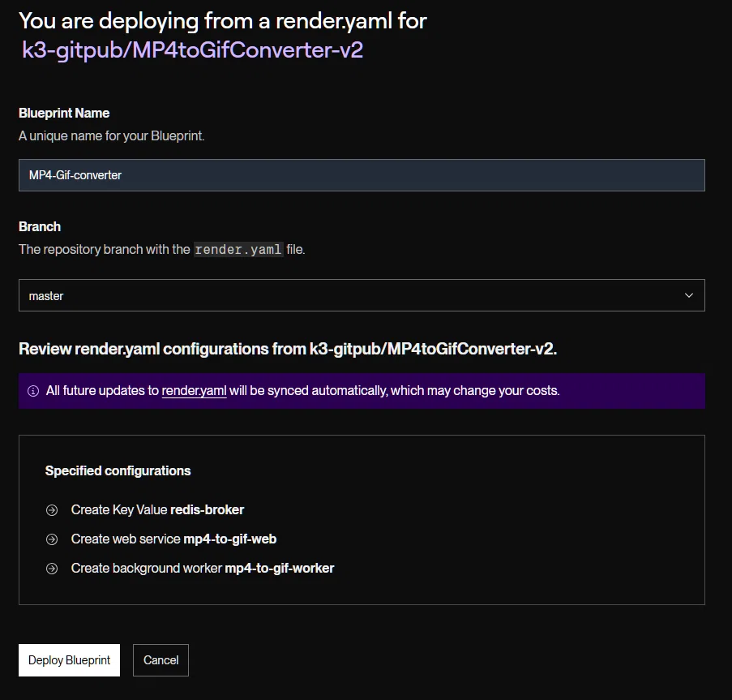Click the render.yaml code snippet text
This screenshot has width=732, height=700.
pyautogui.click(x=238, y=249)
